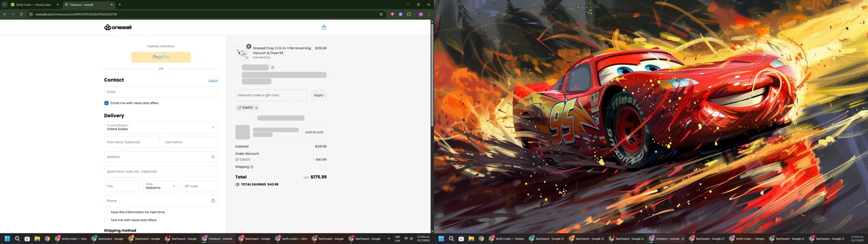Show hidden tray icons chevron
This screenshot has height=244, width=868.
389,238
